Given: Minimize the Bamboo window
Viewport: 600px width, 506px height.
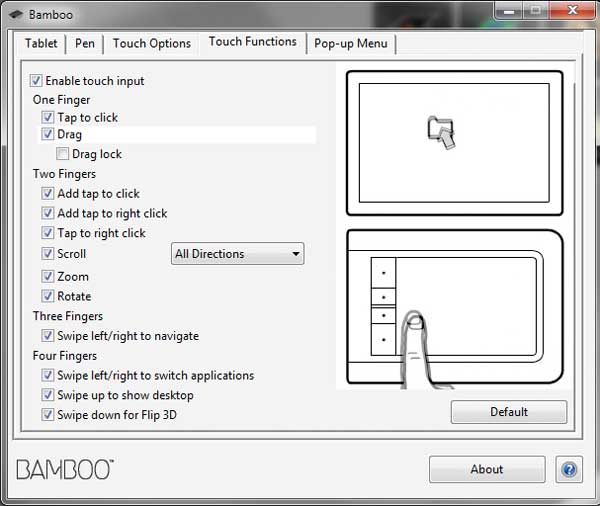Looking at the screenshot, I should [x=509, y=11].
